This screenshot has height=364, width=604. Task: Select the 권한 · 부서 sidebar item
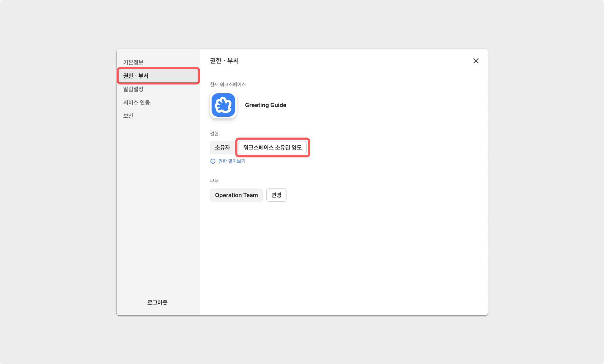click(158, 76)
